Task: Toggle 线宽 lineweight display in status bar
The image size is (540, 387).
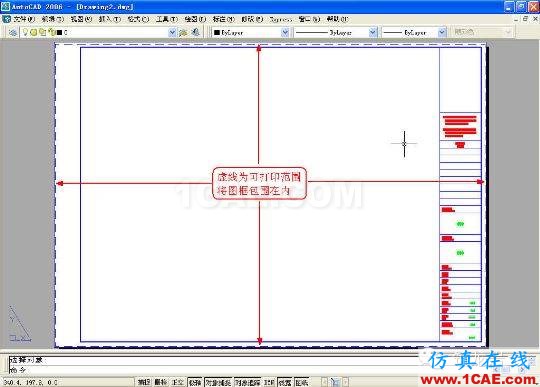Action: tap(285, 382)
